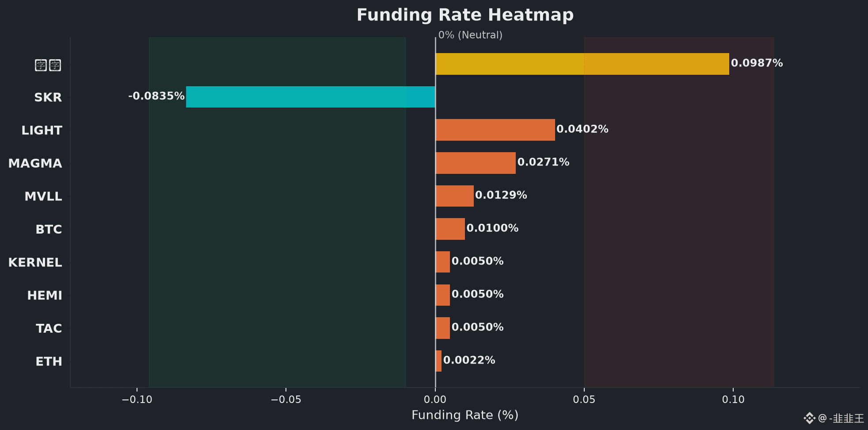The image size is (868, 430).
Task: Select the "0.0050%" value in KERNEL row
Action: [477, 261]
